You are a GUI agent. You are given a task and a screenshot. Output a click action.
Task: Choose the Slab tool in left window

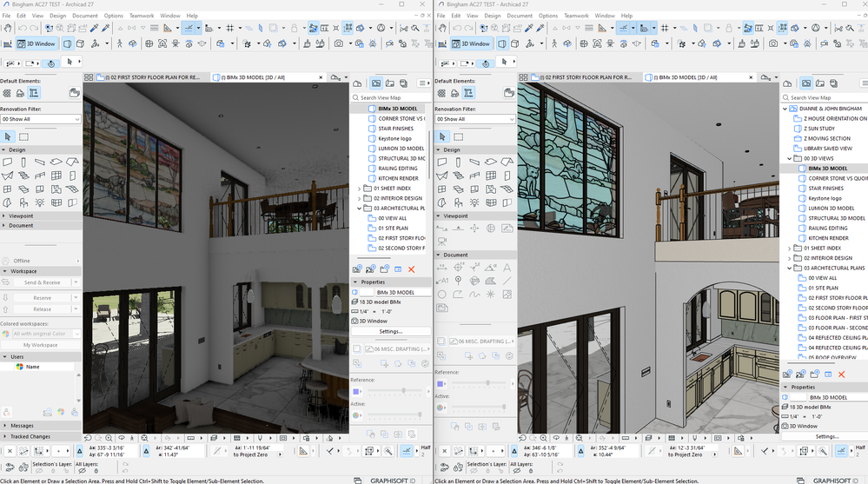click(56, 162)
